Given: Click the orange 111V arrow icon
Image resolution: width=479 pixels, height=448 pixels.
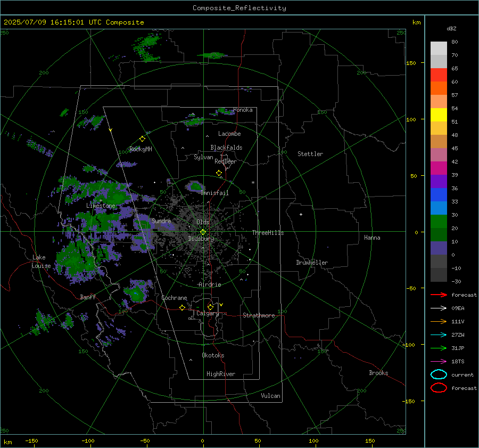Looking at the screenshot, I should [439, 321].
